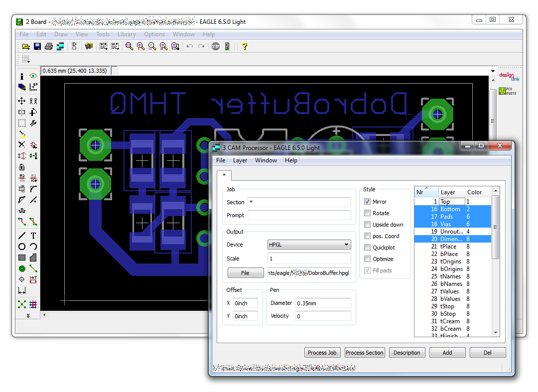The image size is (538, 392).
Task: Open the Library menu in Board window
Action: click(x=127, y=34)
